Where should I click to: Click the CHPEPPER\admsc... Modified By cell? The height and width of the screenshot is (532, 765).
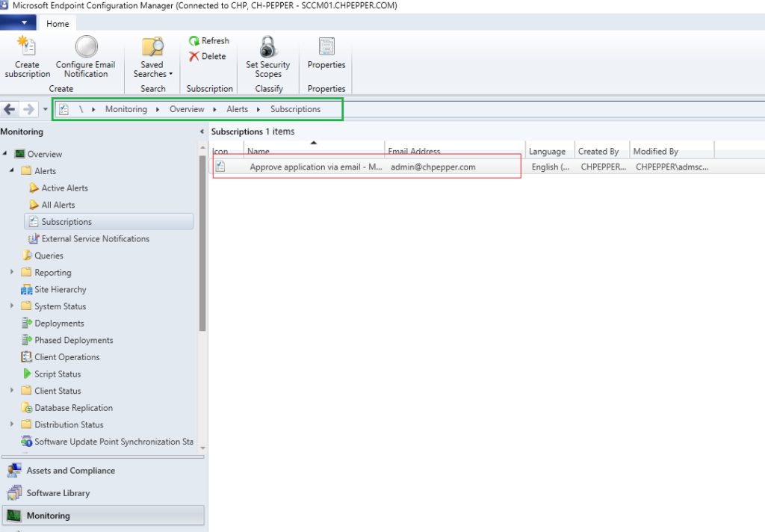pyautogui.click(x=672, y=167)
